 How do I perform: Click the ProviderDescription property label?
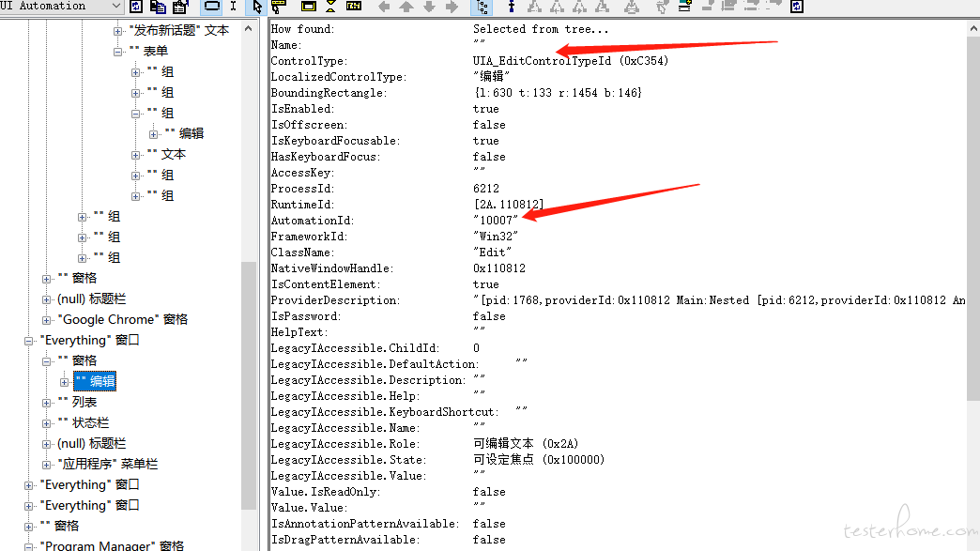coord(335,299)
